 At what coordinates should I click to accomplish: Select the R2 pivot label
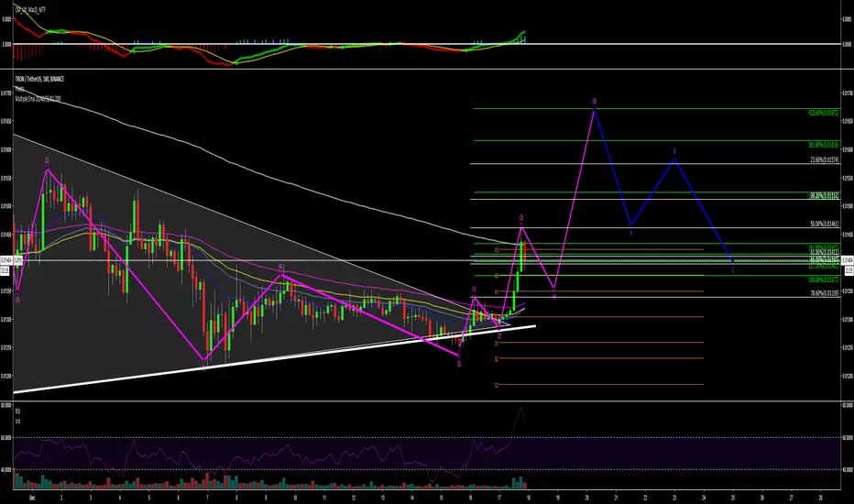point(497,276)
